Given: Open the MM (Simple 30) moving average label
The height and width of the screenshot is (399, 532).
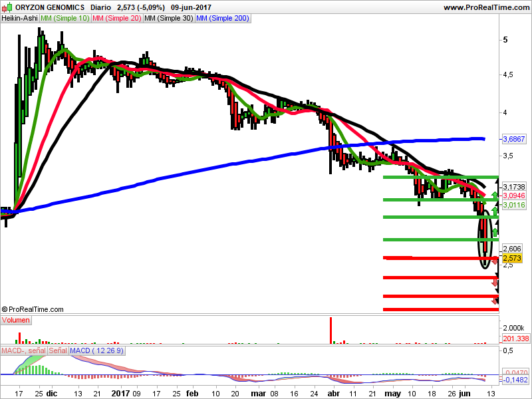Looking at the screenshot, I should click(169, 19).
